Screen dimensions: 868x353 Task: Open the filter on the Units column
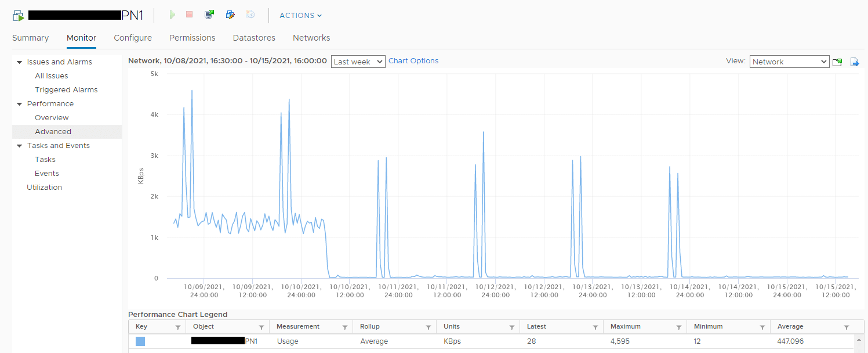click(511, 327)
